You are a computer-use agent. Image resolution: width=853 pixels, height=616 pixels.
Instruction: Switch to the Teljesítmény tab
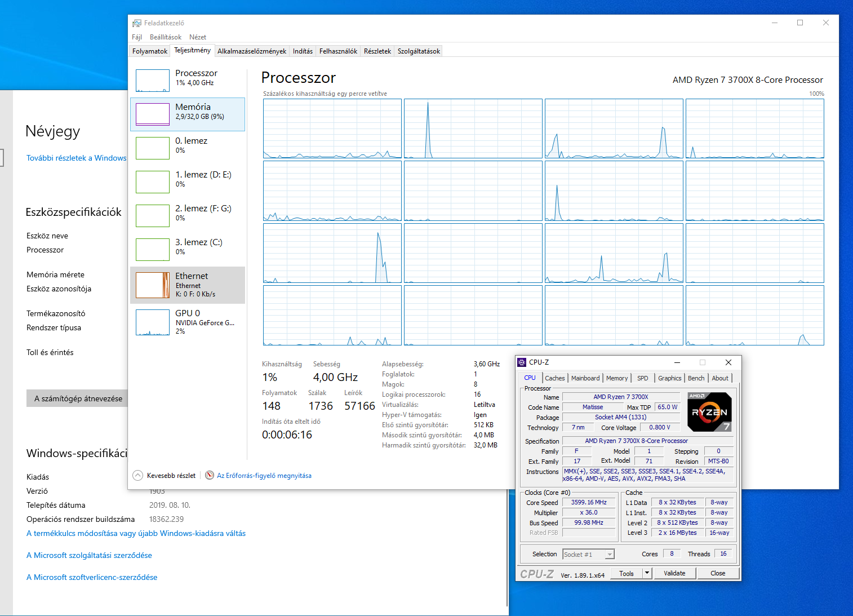[193, 50]
